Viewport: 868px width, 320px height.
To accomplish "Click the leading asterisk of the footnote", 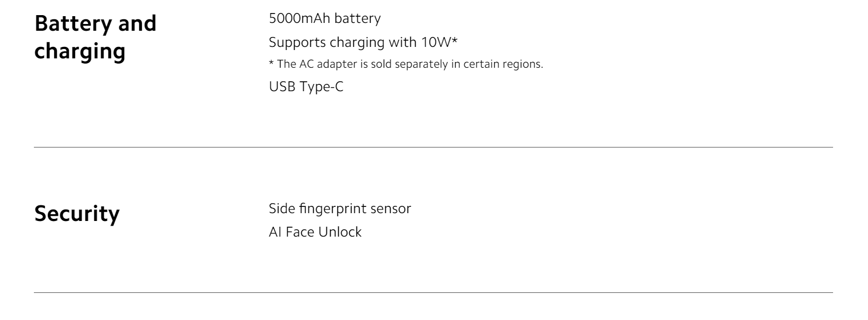I will coord(271,64).
